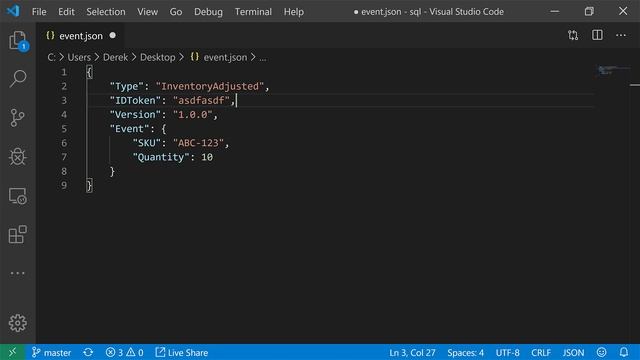Open the Explorer view
This screenshot has width=640, height=360.
click(x=18, y=40)
